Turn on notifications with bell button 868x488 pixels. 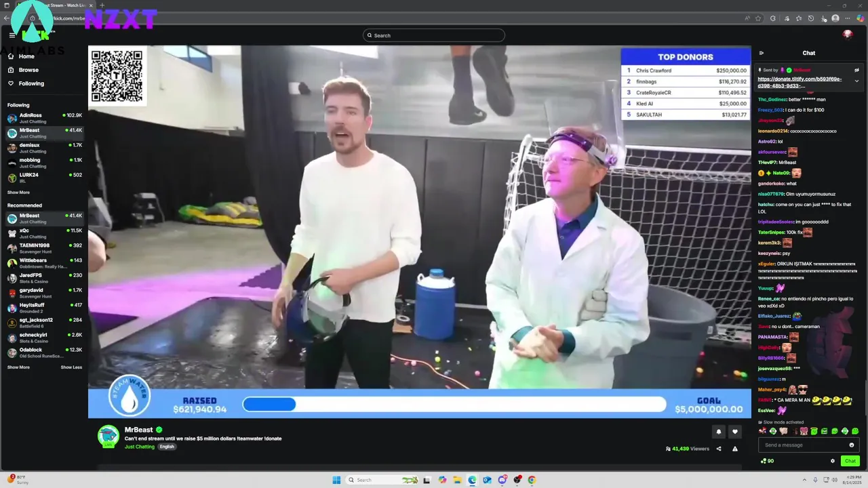coord(719,432)
